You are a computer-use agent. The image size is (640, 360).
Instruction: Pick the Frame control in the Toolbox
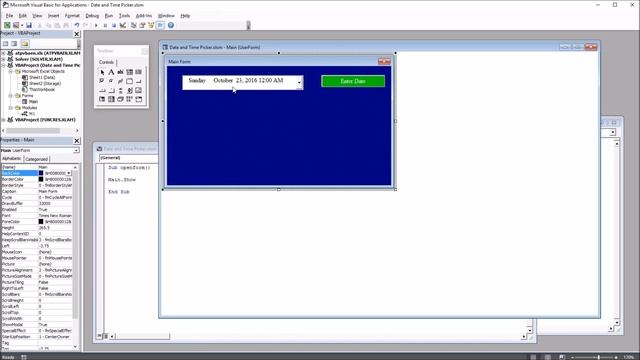[129, 81]
